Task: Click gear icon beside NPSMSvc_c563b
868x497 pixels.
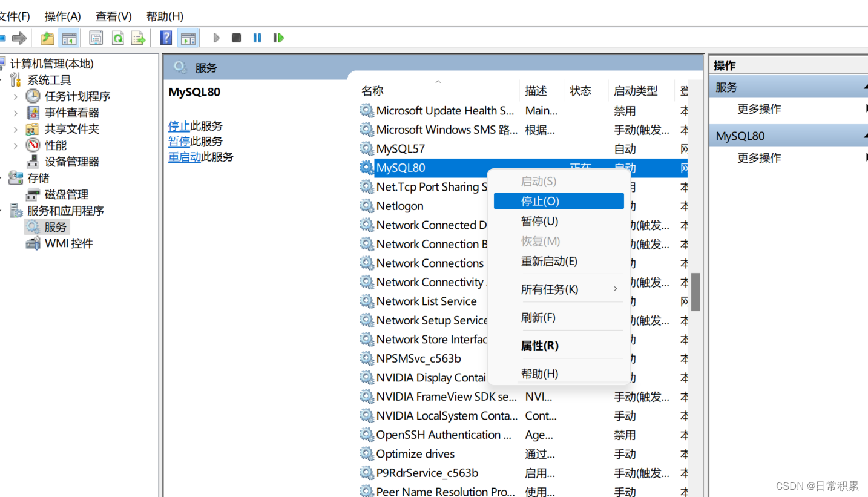Action: (x=366, y=358)
